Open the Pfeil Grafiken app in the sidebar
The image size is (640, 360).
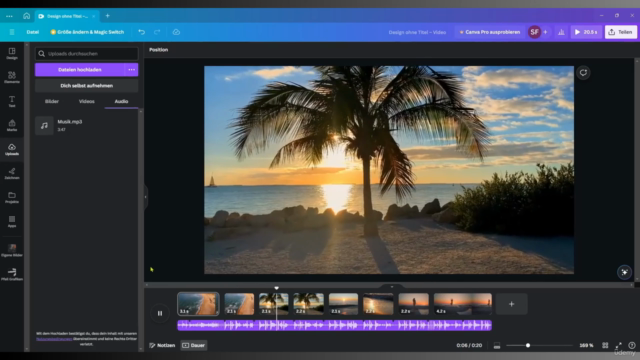click(12, 274)
